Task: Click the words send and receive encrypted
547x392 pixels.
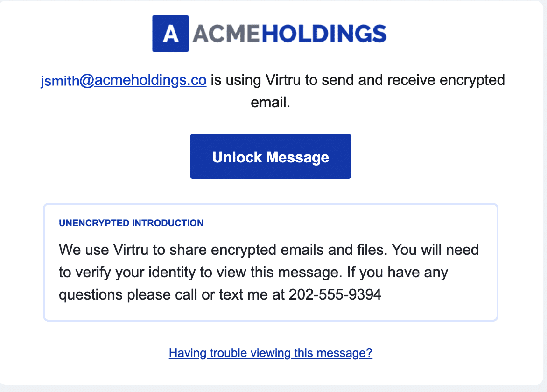Action: coord(413,80)
